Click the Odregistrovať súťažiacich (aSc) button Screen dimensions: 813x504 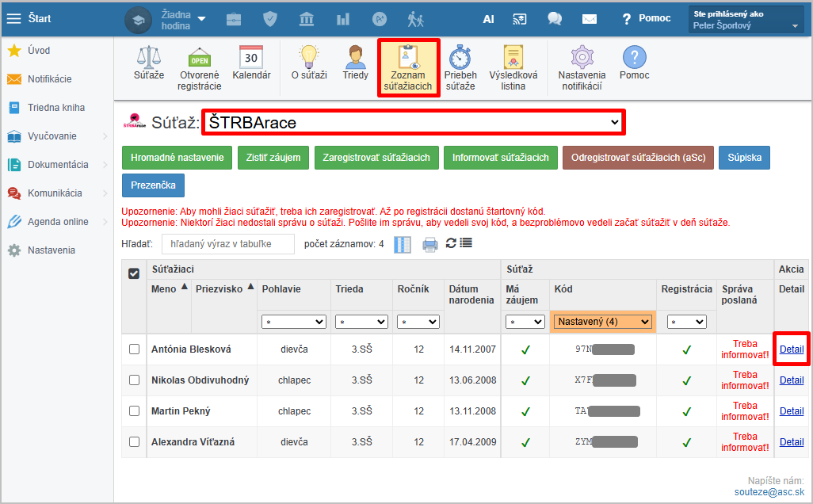[637, 158]
